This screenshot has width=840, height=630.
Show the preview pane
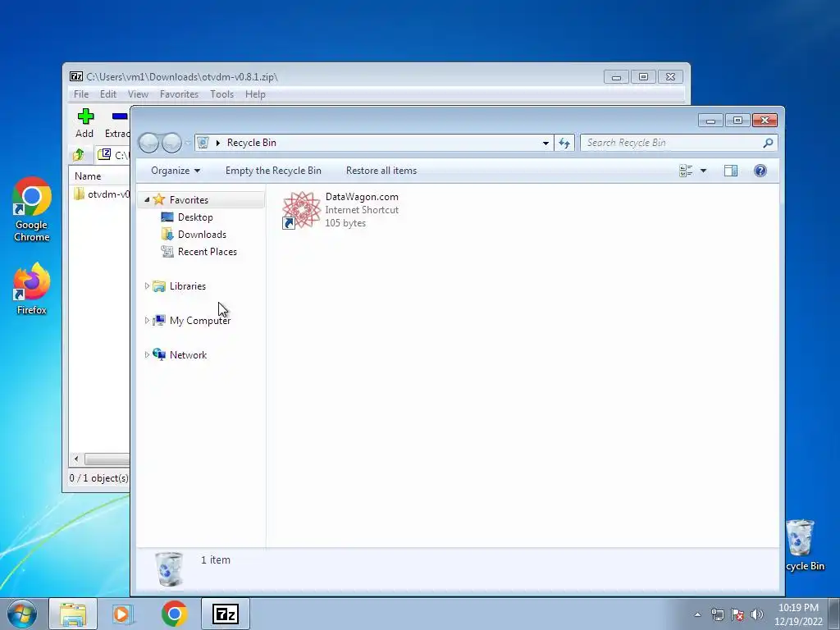pos(731,171)
